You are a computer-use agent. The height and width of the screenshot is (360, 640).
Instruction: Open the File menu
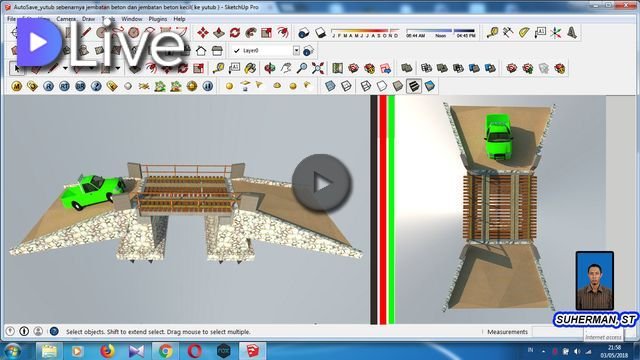click(x=11, y=19)
